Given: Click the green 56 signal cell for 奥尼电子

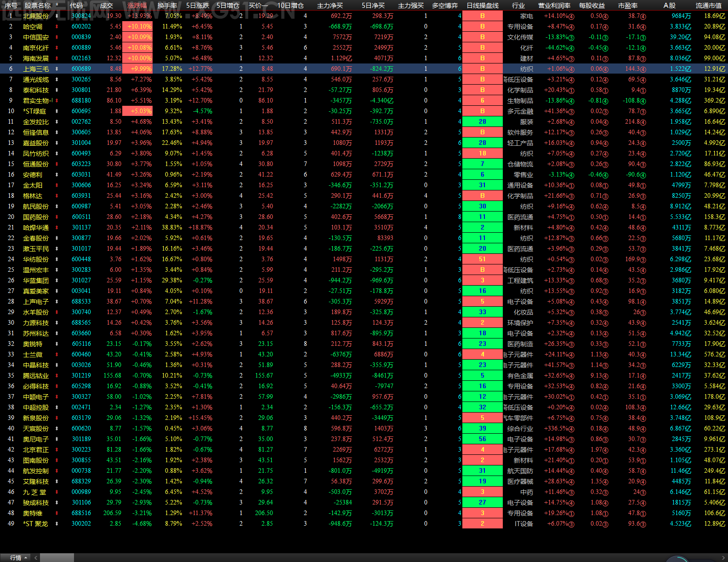Looking at the screenshot, I should tap(483, 439).
